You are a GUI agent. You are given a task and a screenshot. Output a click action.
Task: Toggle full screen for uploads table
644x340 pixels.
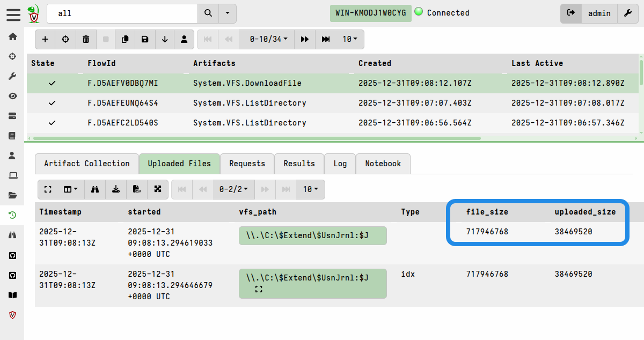click(48, 189)
